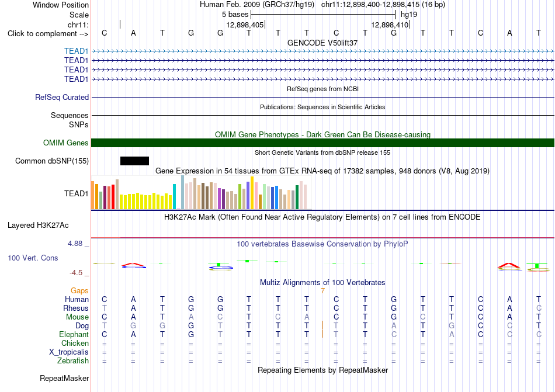Click 'Repeating Elements by RepeatMasker' title
Screen dimensions: 555x392
click(323, 370)
